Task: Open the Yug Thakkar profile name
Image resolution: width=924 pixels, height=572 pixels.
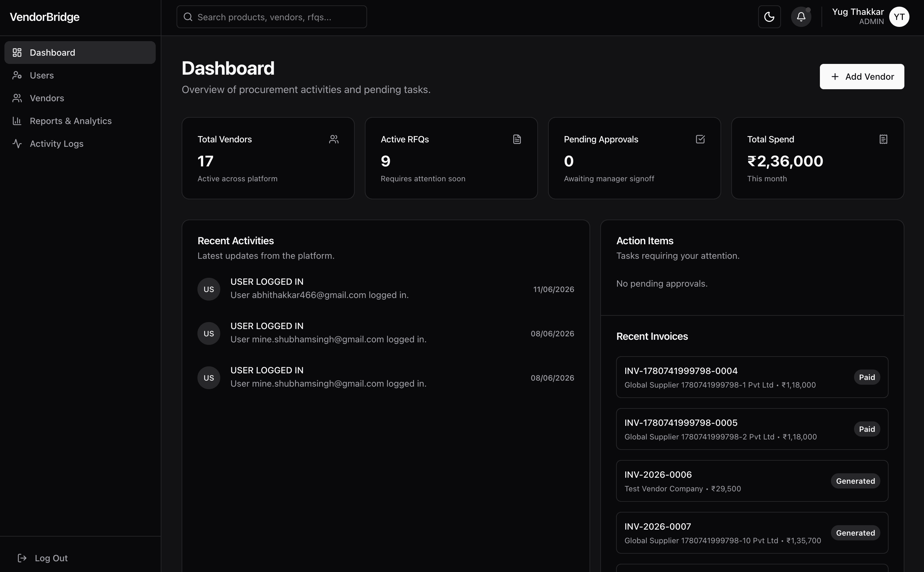Action: [858, 12]
